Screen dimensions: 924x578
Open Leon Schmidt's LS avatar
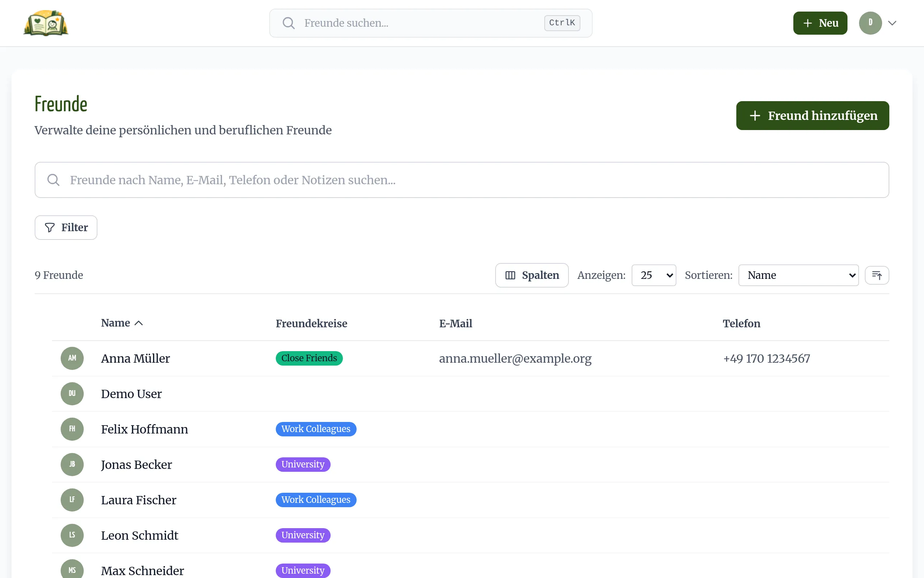pyautogui.click(x=72, y=535)
